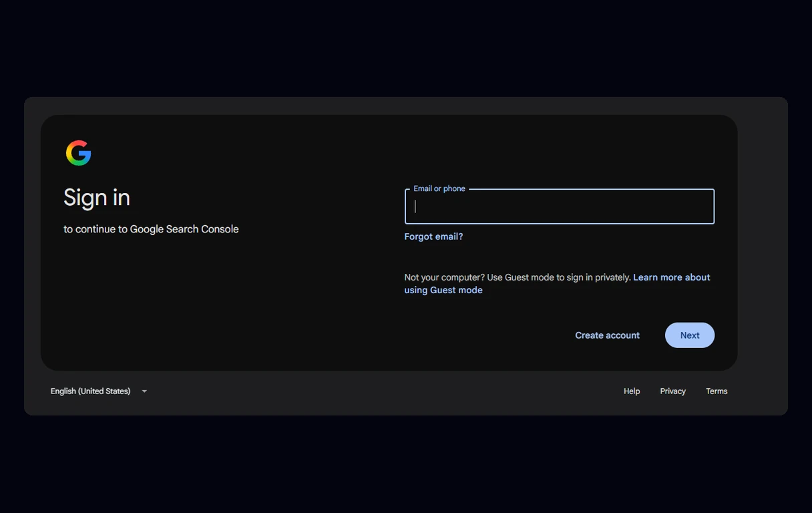Click the Google logo icon
812x513 pixels.
point(79,153)
